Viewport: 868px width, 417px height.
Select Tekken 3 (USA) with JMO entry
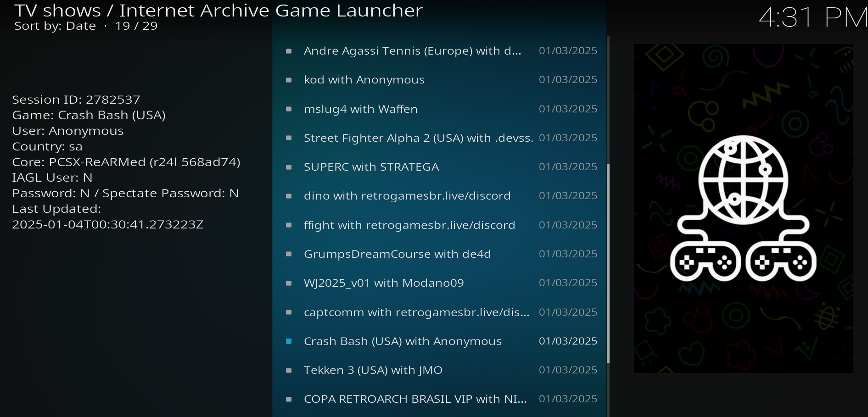[x=439, y=370]
